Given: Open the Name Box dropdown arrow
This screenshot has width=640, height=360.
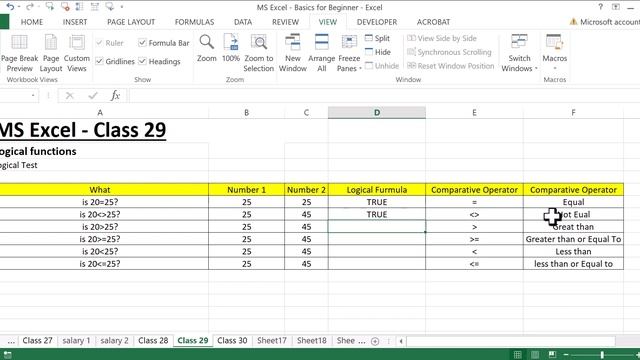Looking at the screenshot, I should [x=33, y=96].
